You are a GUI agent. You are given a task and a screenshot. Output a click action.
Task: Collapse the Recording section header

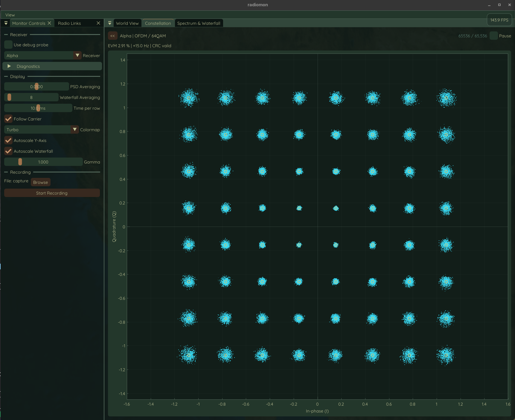tap(52, 172)
